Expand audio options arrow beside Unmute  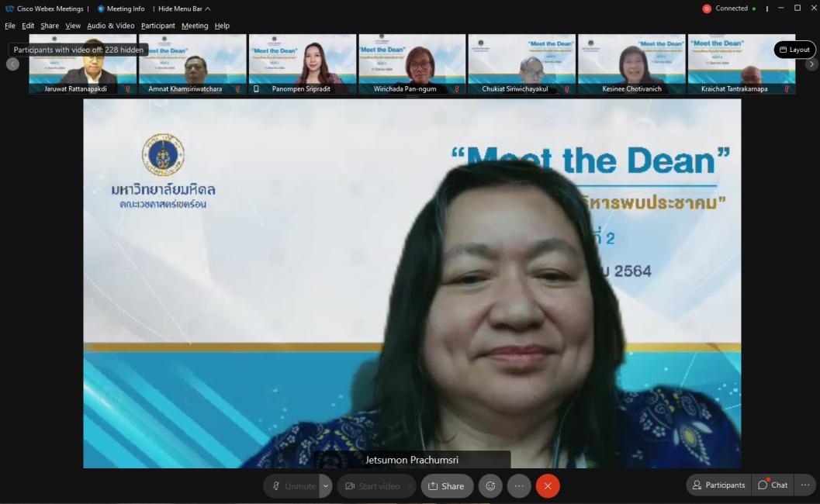[x=326, y=486]
